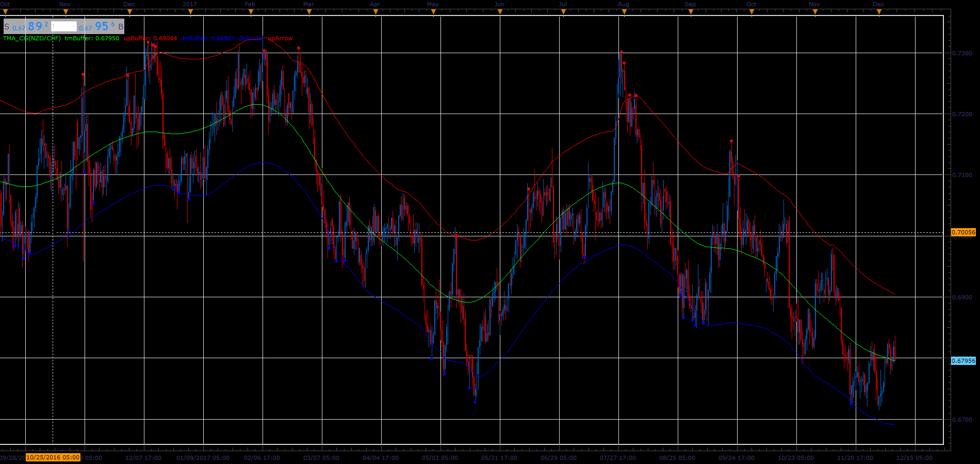This screenshot has height=464, width=980.
Task: Click the Buy price button 0.67956
Action: (101, 26)
